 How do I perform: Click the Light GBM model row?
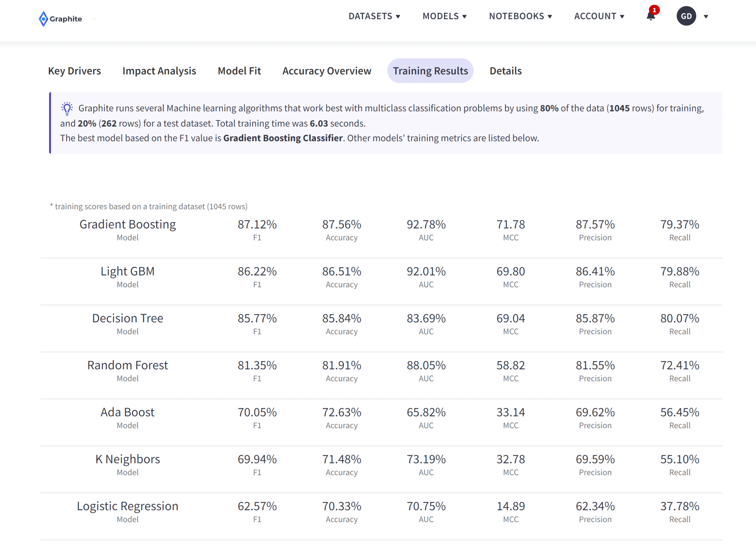(x=128, y=271)
